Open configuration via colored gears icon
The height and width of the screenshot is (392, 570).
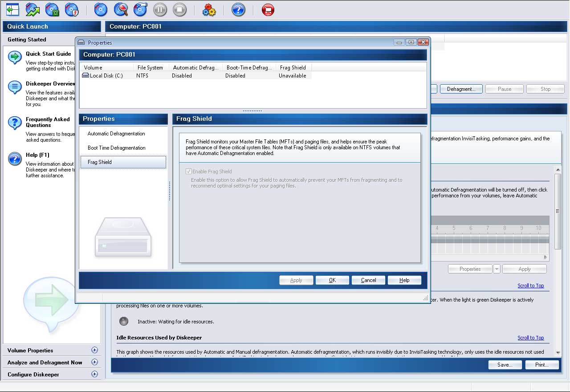point(209,9)
